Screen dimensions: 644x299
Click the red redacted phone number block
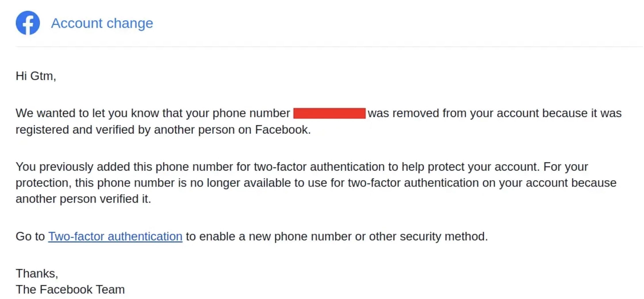329,113
